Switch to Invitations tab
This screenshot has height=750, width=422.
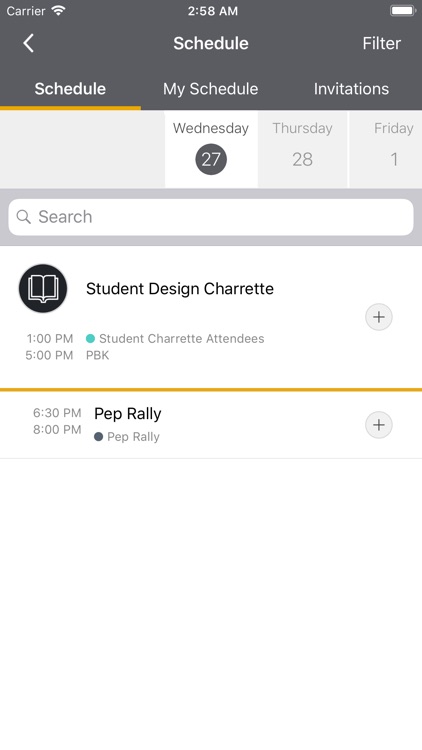click(351, 88)
